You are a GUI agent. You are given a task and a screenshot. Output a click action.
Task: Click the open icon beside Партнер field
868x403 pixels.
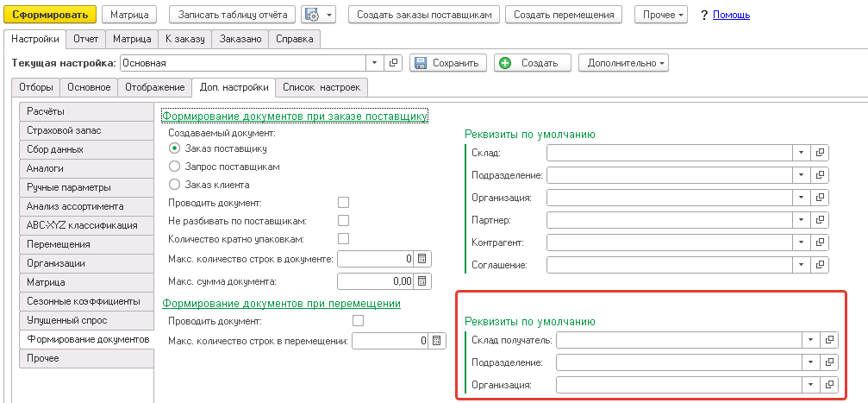[820, 219]
